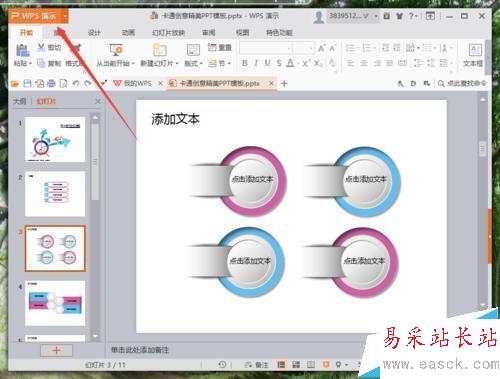Select slide 4 thumbnail
Image resolution: width=500 pixels, height=379 pixels.
55,303
